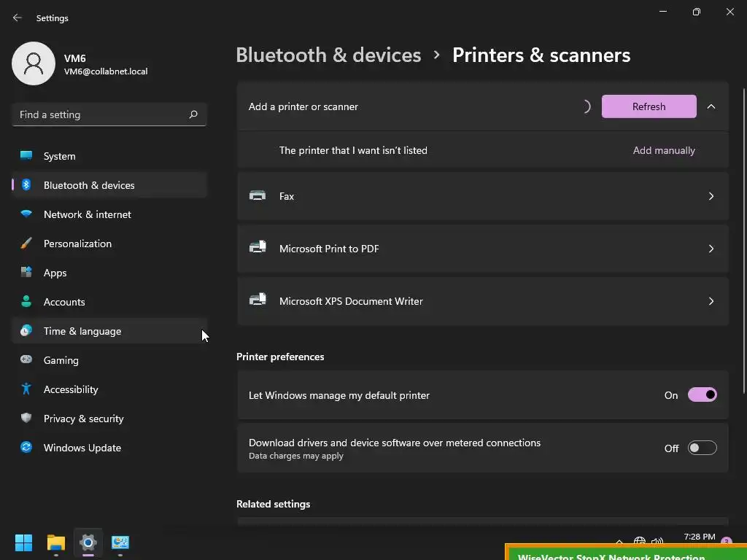
Task: Click the Add manually link
Action: pyautogui.click(x=664, y=150)
